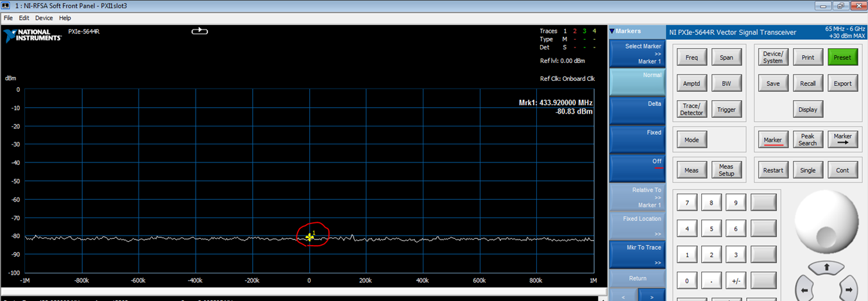
Task: Click the Marker right-arrow button
Action: (842, 139)
